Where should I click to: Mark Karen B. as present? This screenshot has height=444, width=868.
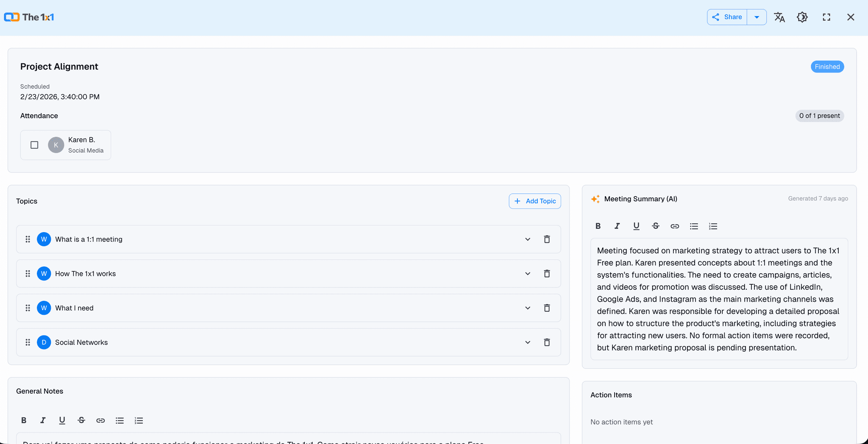(34, 145)
